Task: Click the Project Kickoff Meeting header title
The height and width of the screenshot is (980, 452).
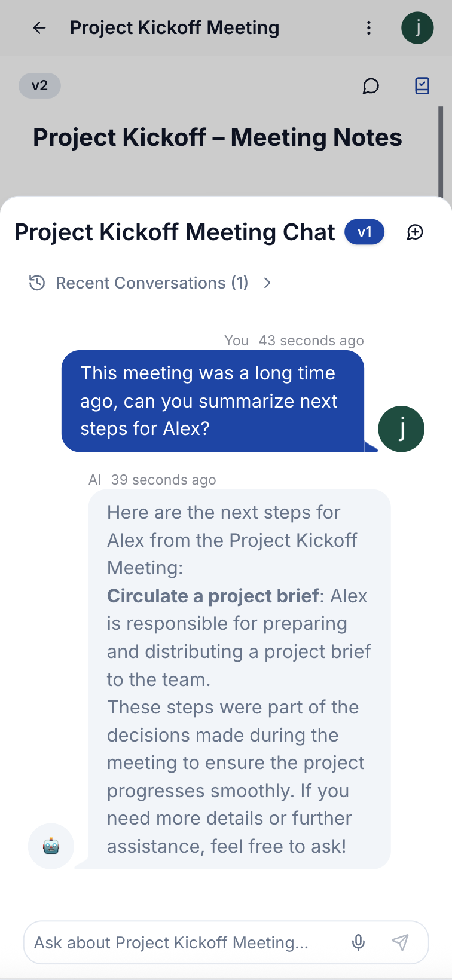Action: (x=175, y=28)
